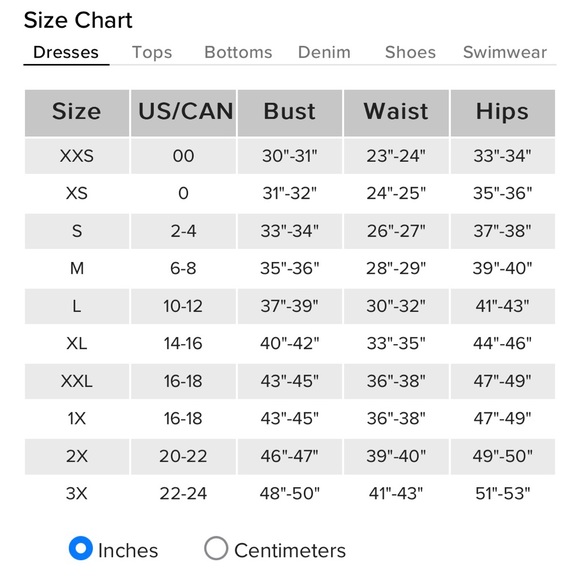
Task: Click the Bust column header
Action: pos(290,112)
